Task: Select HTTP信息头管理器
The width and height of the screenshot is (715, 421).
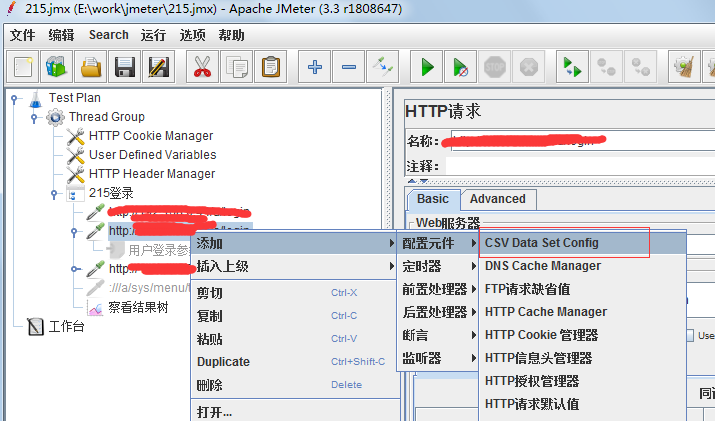Action: (583, 358)
